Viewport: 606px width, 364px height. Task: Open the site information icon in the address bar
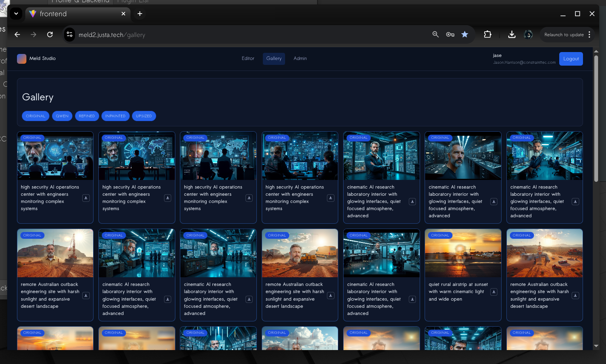[x=69, y=34]
